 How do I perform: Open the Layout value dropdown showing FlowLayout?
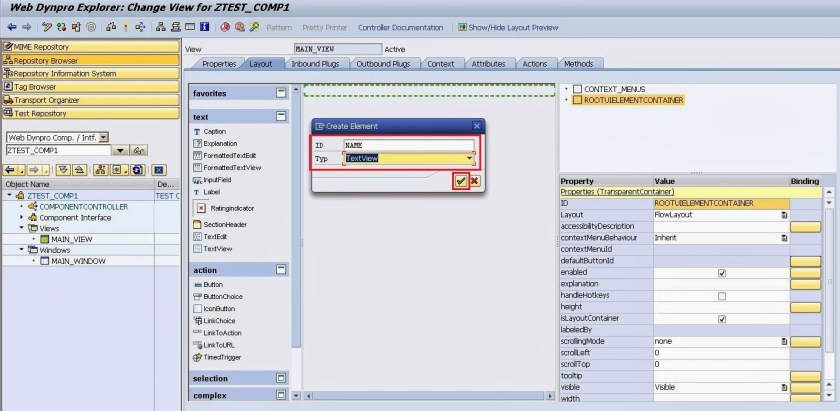[x=784, y=215]
